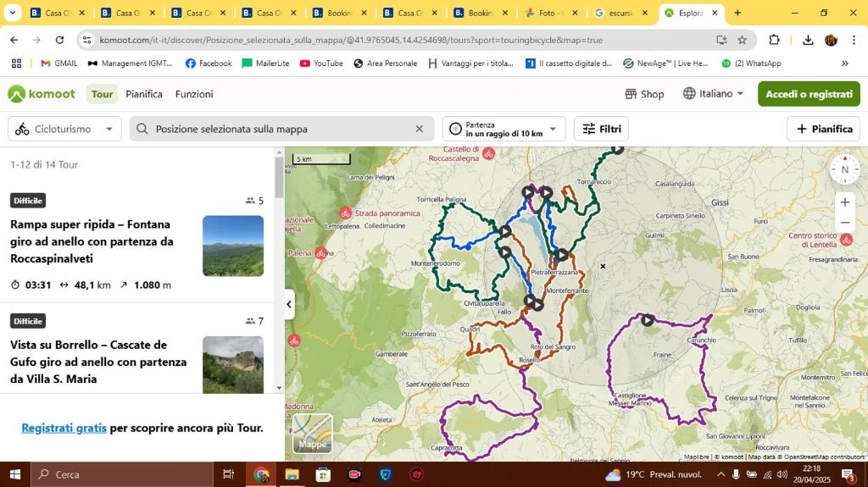The image size is (868, 487).
Task: Click the Castello di Roccascalegna highlight marker
Action: pos(488,153)
